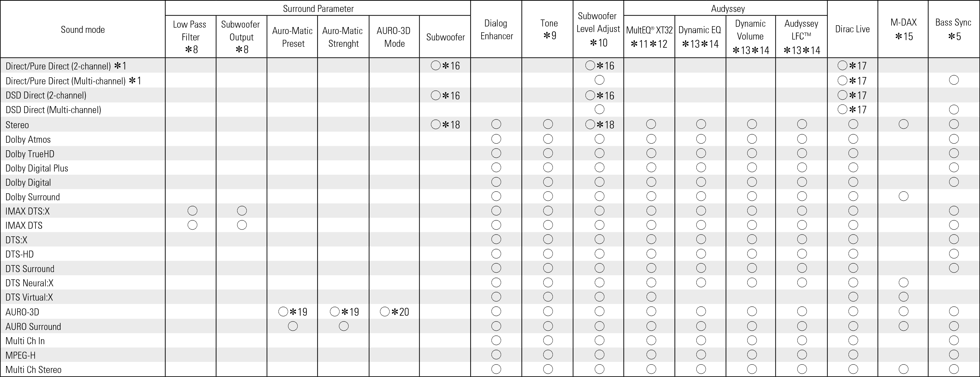The width and height of the screenshot is (980, 377).
Task: Click the Dynamic Volume column header
Action: pyautogui.click(x=750, y=37)
